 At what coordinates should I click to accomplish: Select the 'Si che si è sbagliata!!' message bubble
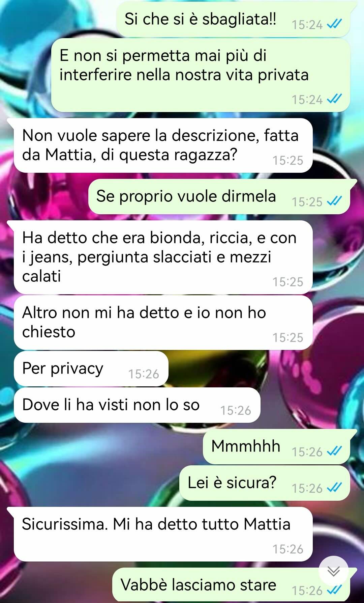[233, 19]
